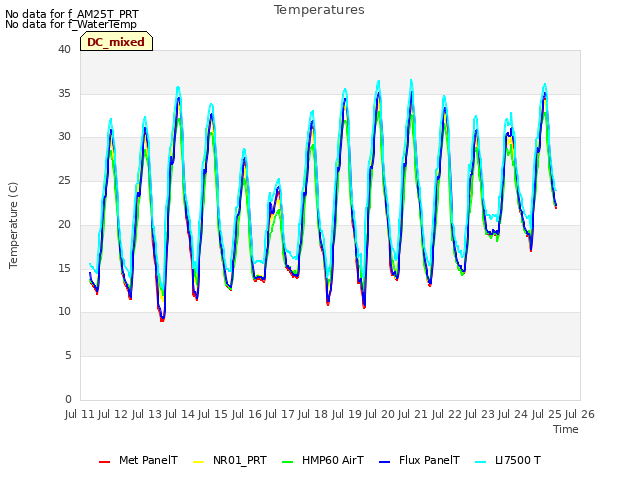Screen dimensions: 640x480
Task: Click the 25 y-axis tick label
Action: click(x=64, y=180)
